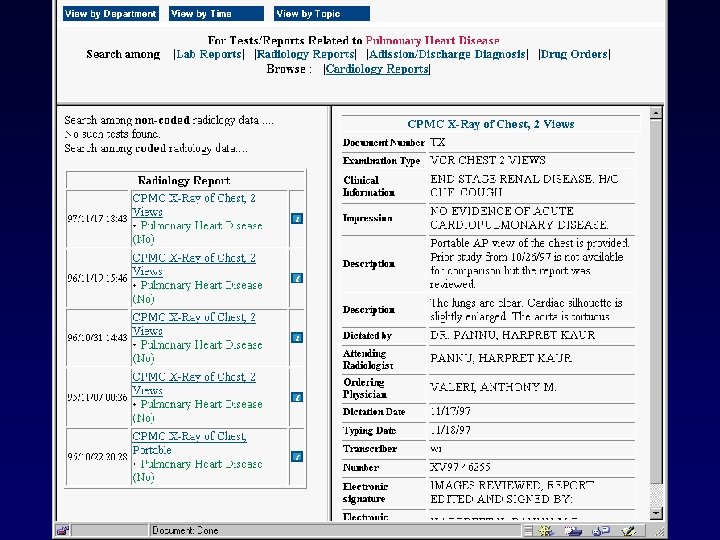Open info icon for the Chest Portable report
The width and height of the screenshot is (720, 540).
pyautogui.click(x=297, y=456)
